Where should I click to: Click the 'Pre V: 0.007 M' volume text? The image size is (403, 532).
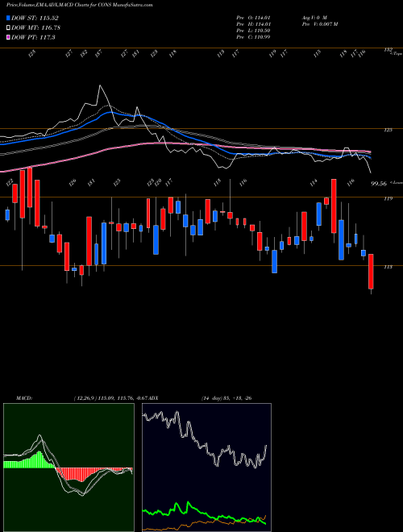click(319, 23)
